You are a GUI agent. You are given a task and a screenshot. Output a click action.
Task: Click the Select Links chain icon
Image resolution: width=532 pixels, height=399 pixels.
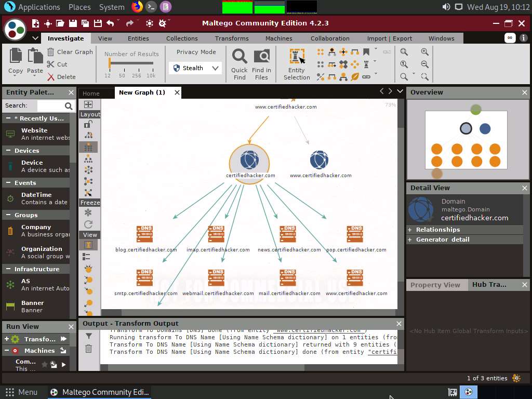tap(366, 77)
